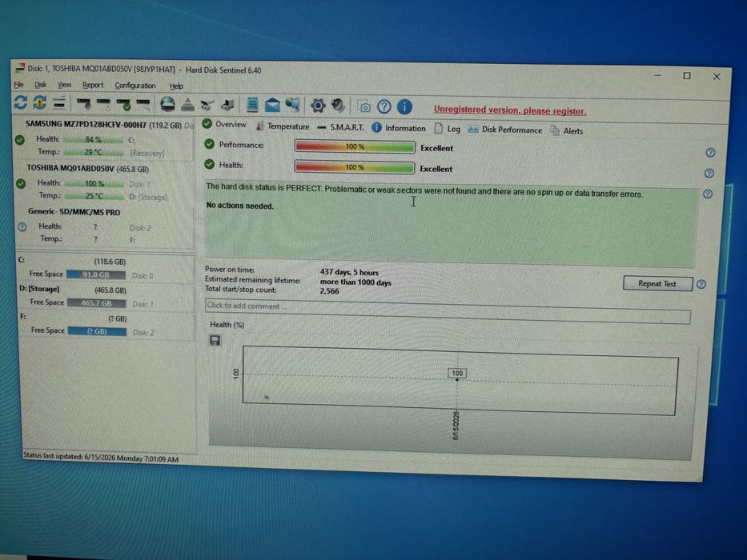The width and height of the screenshot is (747, 560).
Task: Click the stacked disk list toolbar icon
Action: coord(59,102)
